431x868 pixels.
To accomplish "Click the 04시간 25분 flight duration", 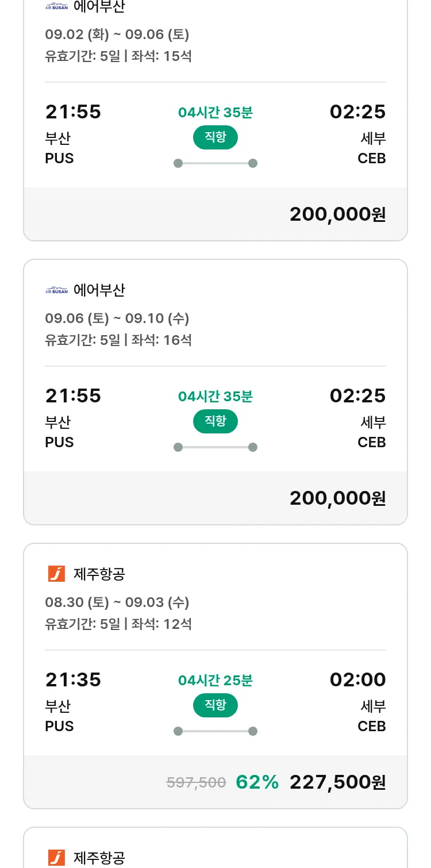I will tap(215, 681).
